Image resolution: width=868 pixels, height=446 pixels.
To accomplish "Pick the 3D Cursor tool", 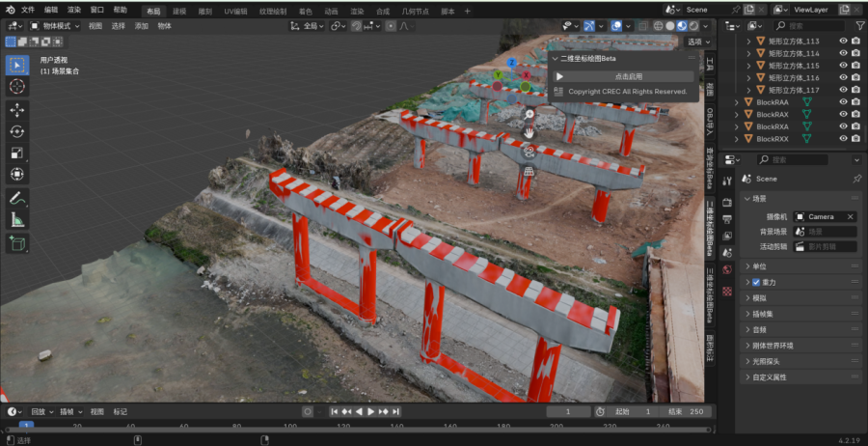I will point(17,87).
